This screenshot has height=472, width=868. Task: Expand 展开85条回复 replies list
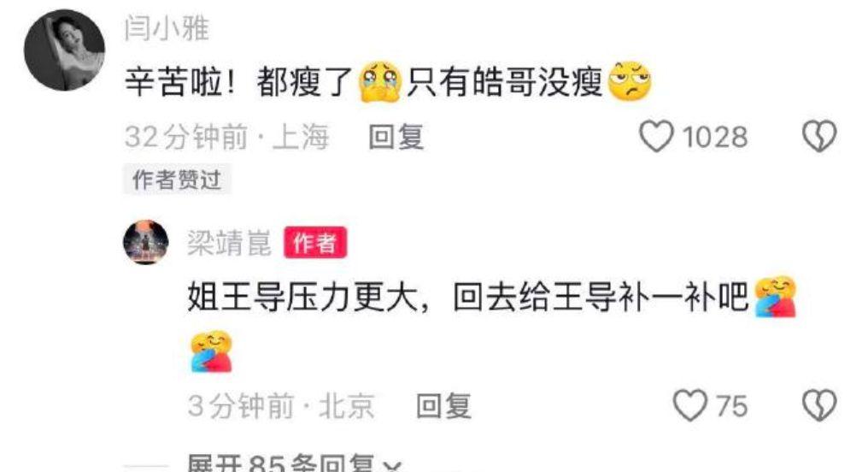293,463
